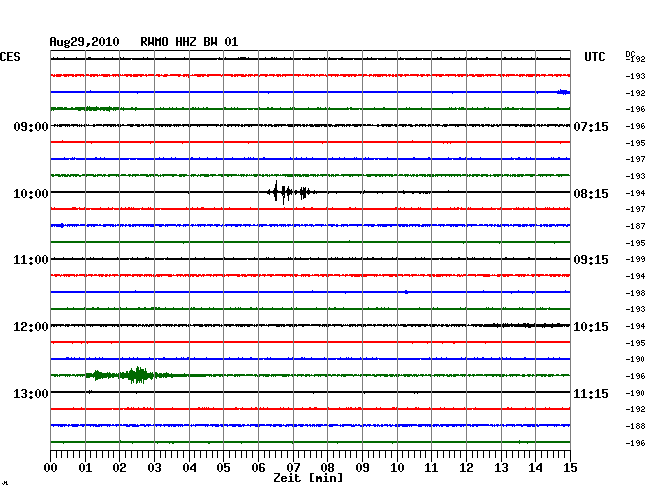Select the 13:00 time label
Viewport: 650px width, 494px height.
[x=31, y=393]
